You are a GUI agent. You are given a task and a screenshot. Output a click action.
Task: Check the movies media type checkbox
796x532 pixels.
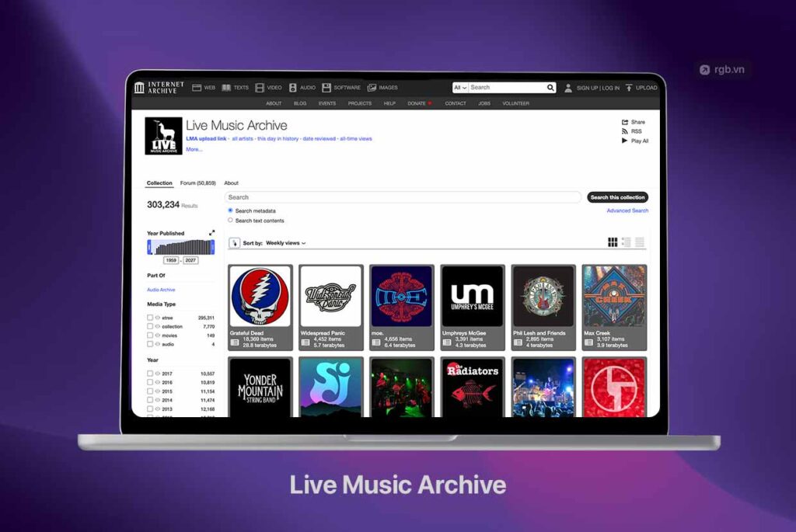(150, 336)
